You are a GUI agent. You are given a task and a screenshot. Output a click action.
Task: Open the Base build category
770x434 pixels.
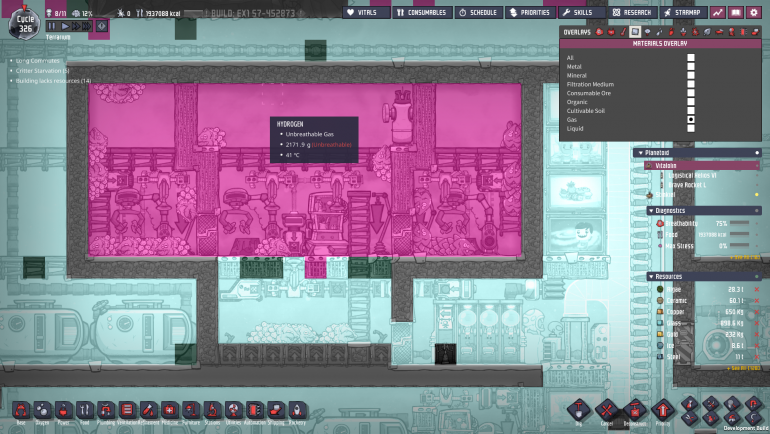click(x=21, y=409)
